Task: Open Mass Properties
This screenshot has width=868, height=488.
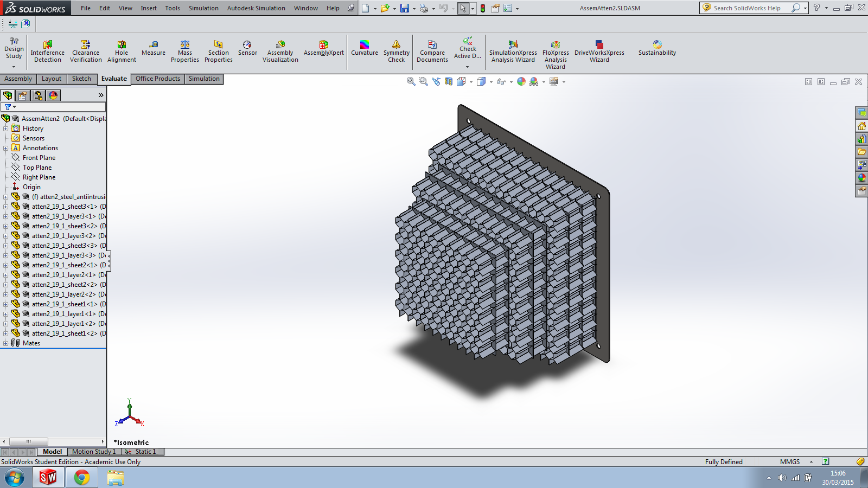Action: pyautogui.click(x=185, y=52)
